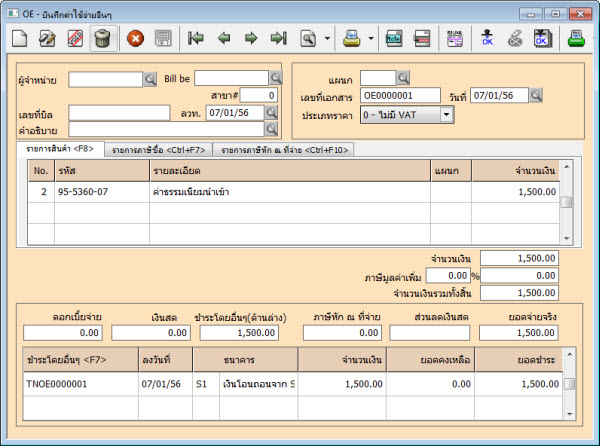Open the Print icon dropdown arrow
This screenshot has height=446, width=600.
pos(371,38)
